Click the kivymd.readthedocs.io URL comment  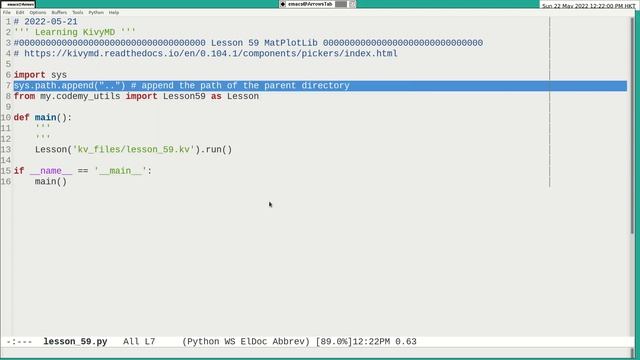(x=205, y=53)
